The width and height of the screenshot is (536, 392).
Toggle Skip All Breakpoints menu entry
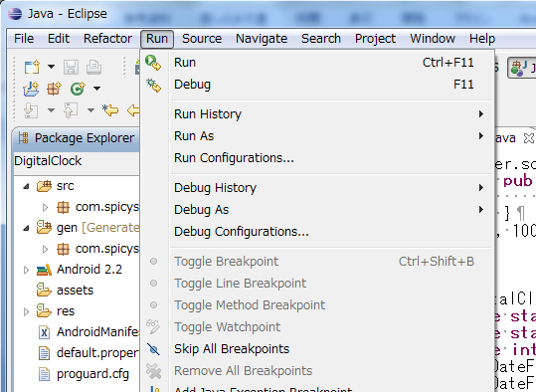coord(232,349)
